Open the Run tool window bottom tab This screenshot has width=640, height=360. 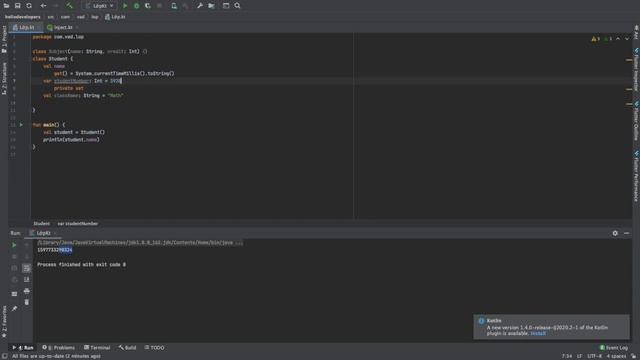coord(23,348)
